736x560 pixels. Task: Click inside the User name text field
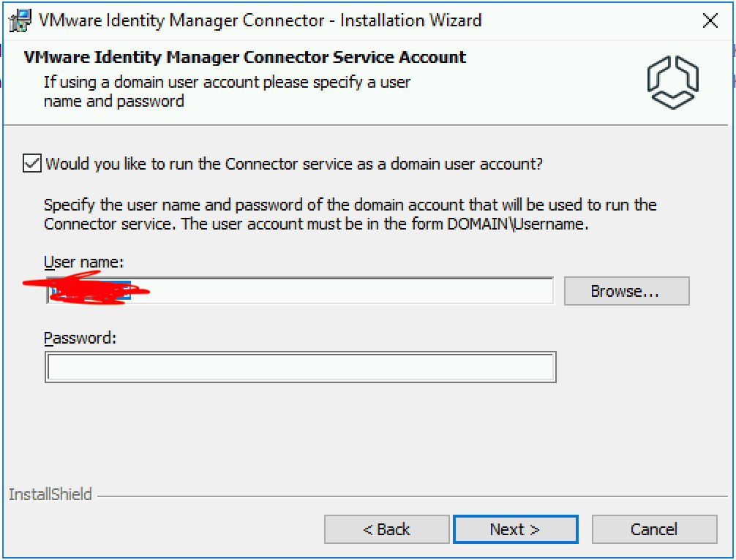click(x=300, y=291)
